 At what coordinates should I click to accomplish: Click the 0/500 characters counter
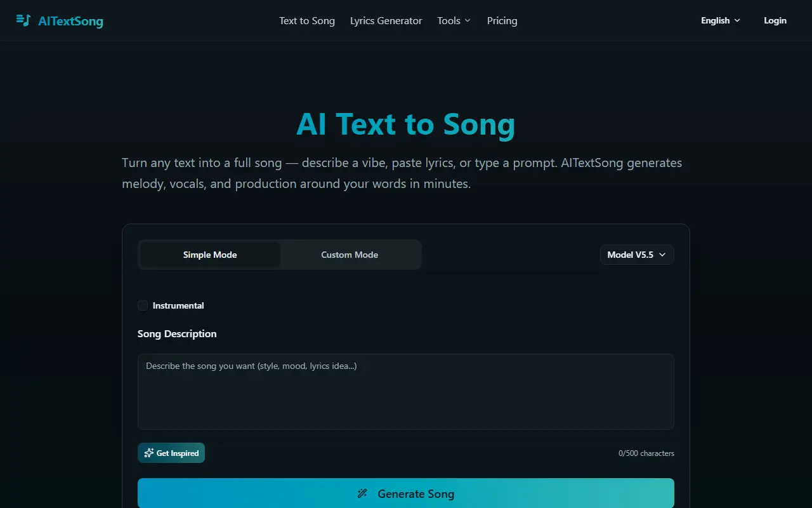click(x=646, y=453)
